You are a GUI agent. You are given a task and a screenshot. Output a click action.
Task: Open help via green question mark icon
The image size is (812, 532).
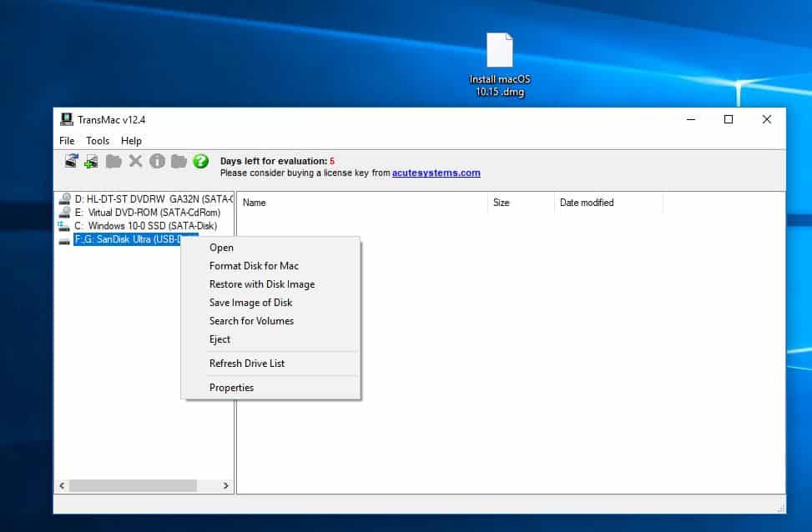tap(201, 162)
